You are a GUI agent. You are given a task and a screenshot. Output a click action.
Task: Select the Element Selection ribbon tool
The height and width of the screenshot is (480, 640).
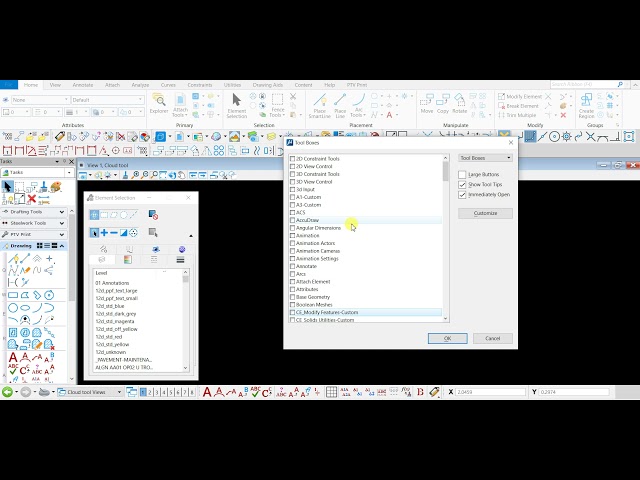click(x=237, y=105)
